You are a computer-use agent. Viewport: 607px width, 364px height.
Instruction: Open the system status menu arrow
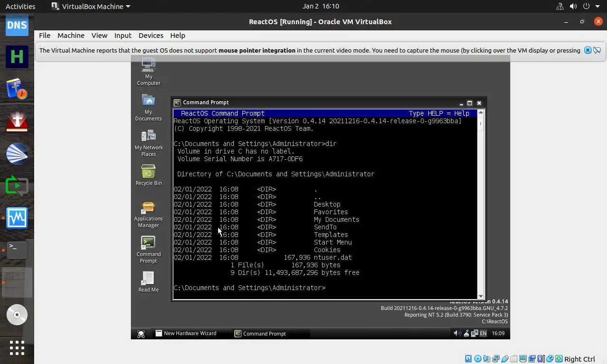598,6
